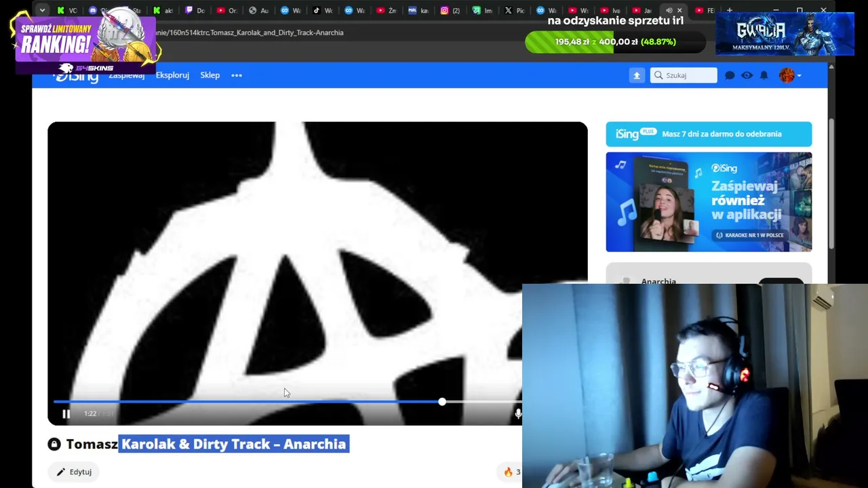Focus the Szukaj search field

(x=684, y=75)
